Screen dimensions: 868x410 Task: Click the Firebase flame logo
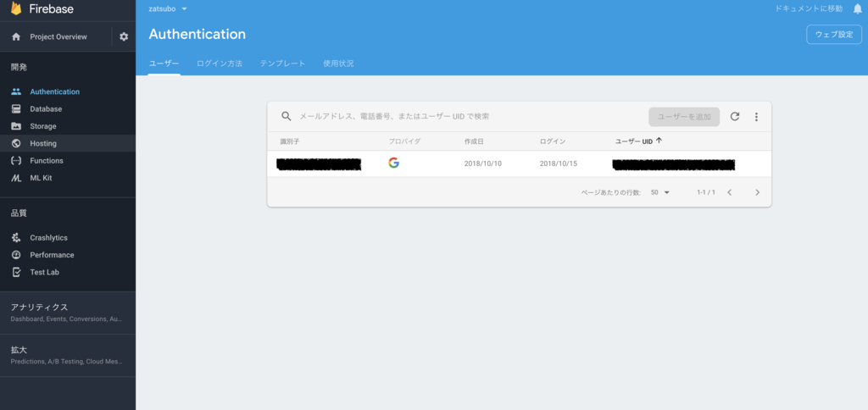[16, 8]
